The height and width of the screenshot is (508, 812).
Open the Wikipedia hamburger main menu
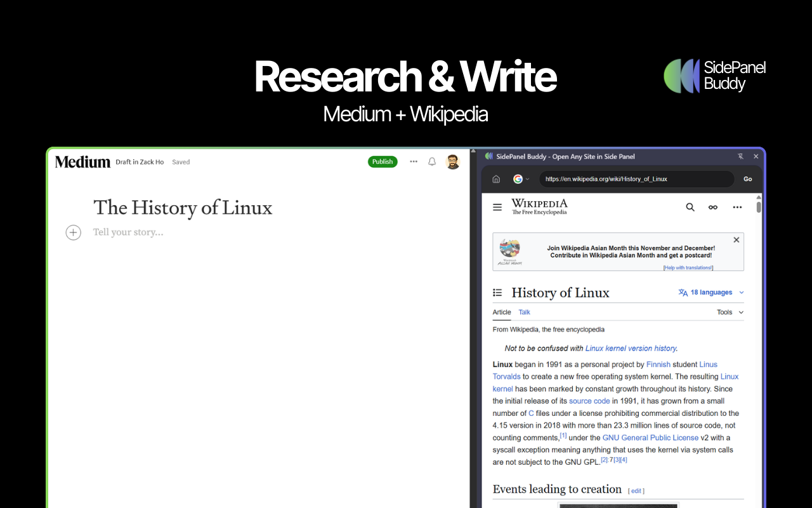coord(497,207)
